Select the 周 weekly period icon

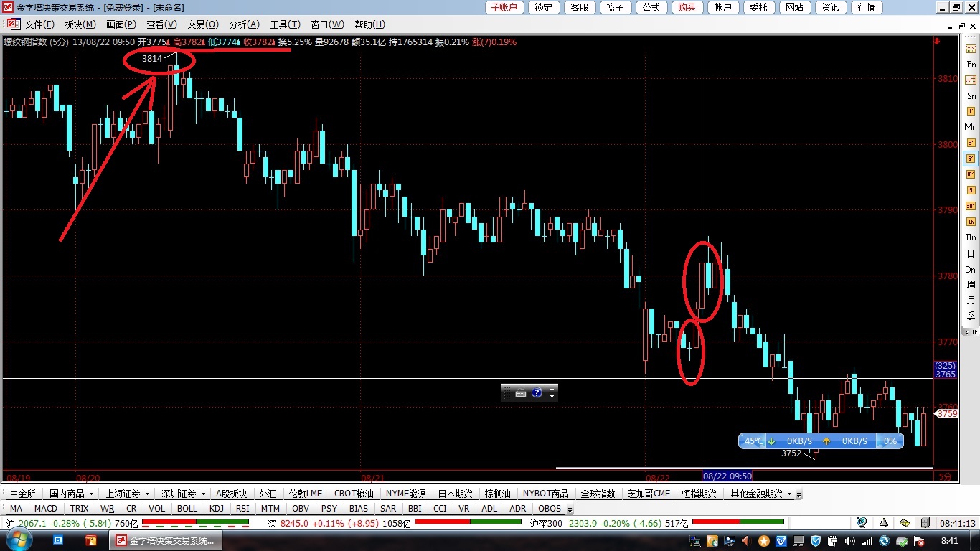[971, 285]
